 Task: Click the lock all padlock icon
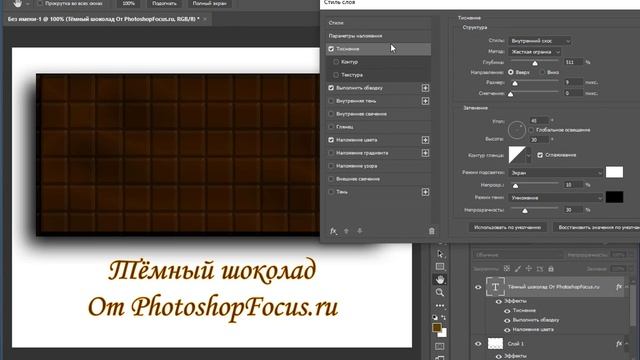pos(551,269)
